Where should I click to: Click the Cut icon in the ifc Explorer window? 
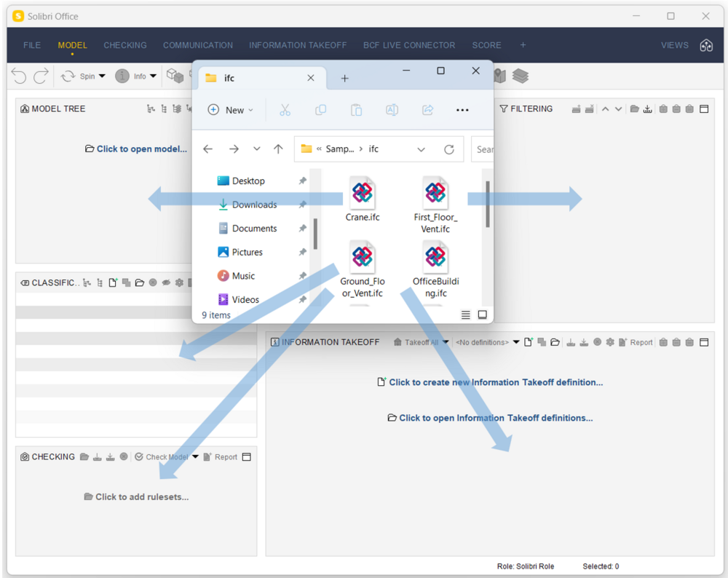point(285,110)
